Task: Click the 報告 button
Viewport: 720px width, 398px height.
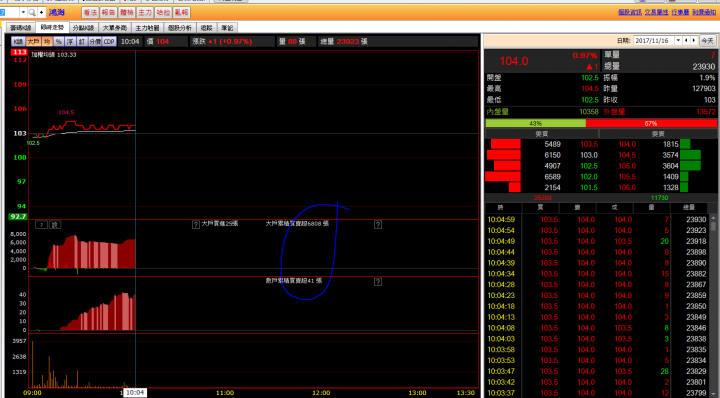Action: 108,13
